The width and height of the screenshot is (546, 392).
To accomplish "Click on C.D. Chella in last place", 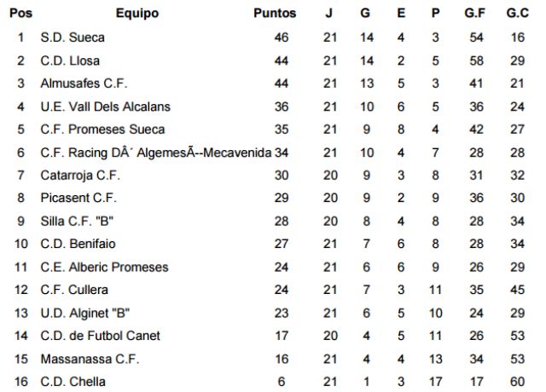I will point(73,382).
